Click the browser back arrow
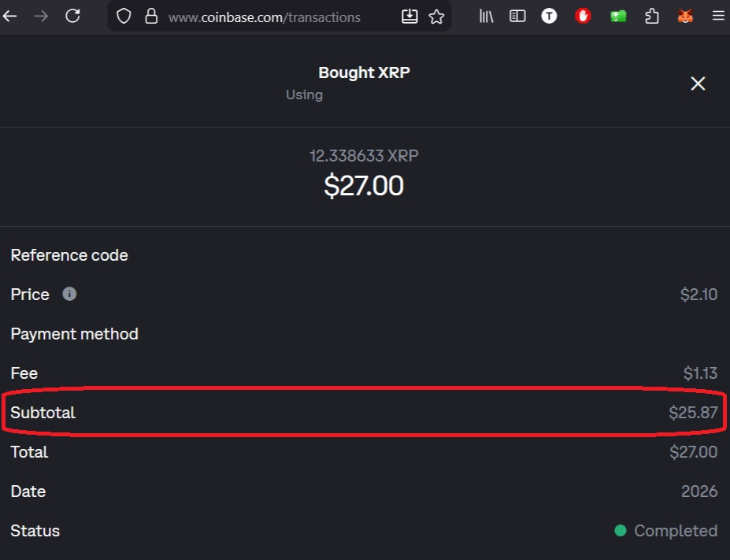 (x=9, y=16)
